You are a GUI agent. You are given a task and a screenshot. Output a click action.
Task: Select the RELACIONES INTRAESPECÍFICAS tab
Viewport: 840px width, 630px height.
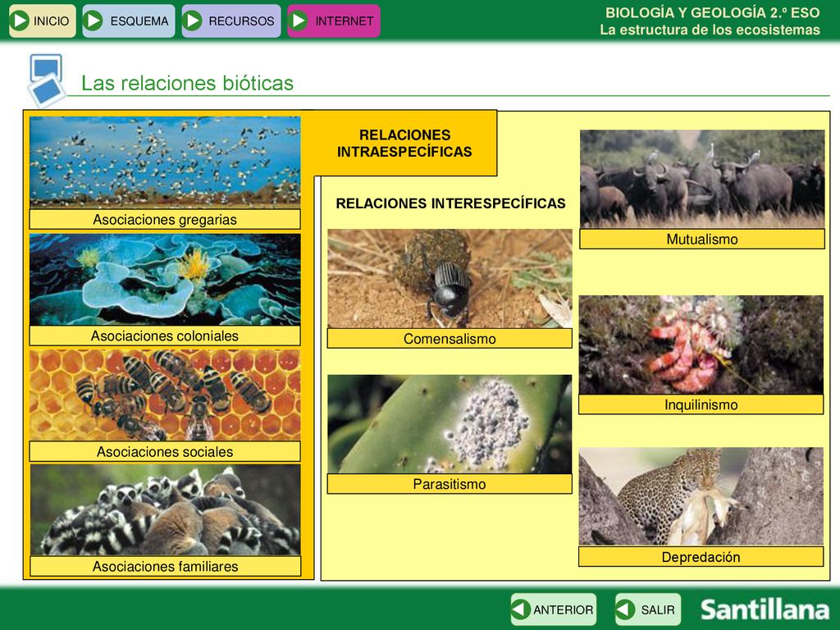point(404,143)
